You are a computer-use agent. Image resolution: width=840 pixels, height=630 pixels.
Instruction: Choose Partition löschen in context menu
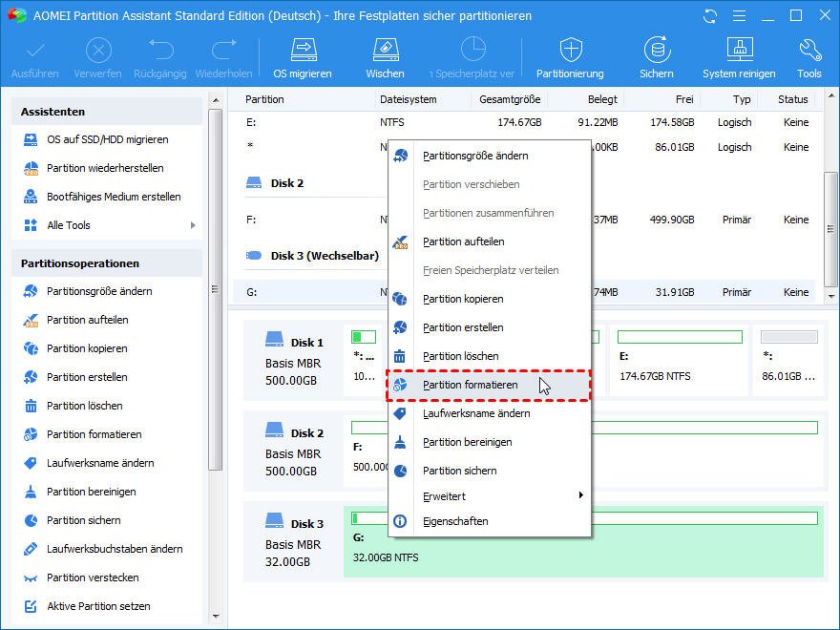(x=489, y=356)
